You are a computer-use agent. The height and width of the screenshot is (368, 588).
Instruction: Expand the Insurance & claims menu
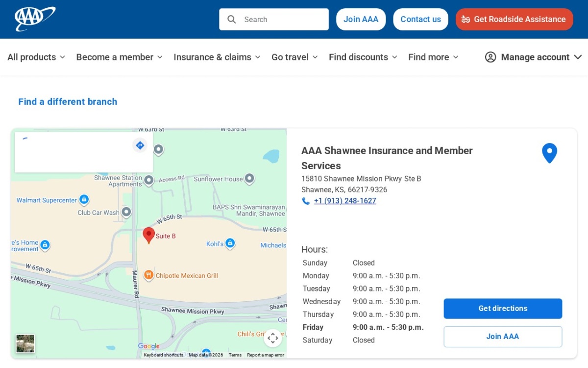217,57
